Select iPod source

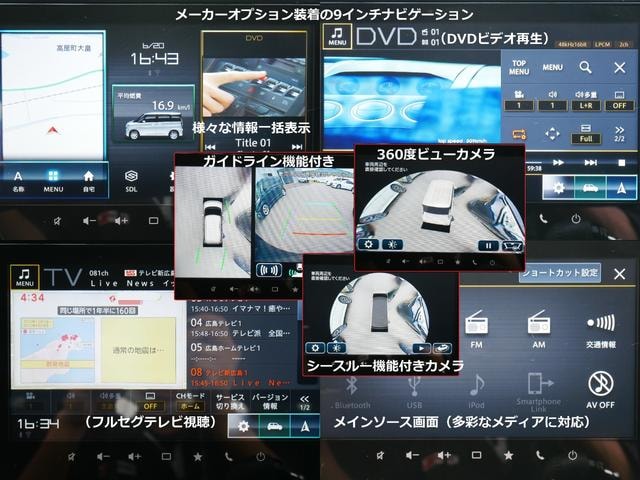[x=476, y=391]
